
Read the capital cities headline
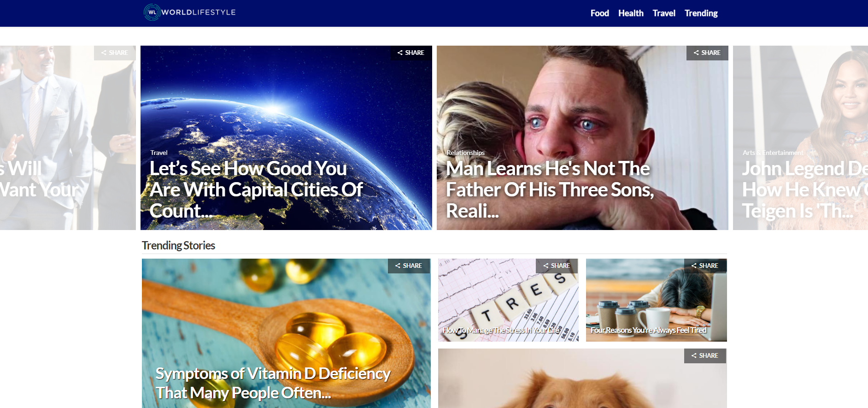(256, 190)
